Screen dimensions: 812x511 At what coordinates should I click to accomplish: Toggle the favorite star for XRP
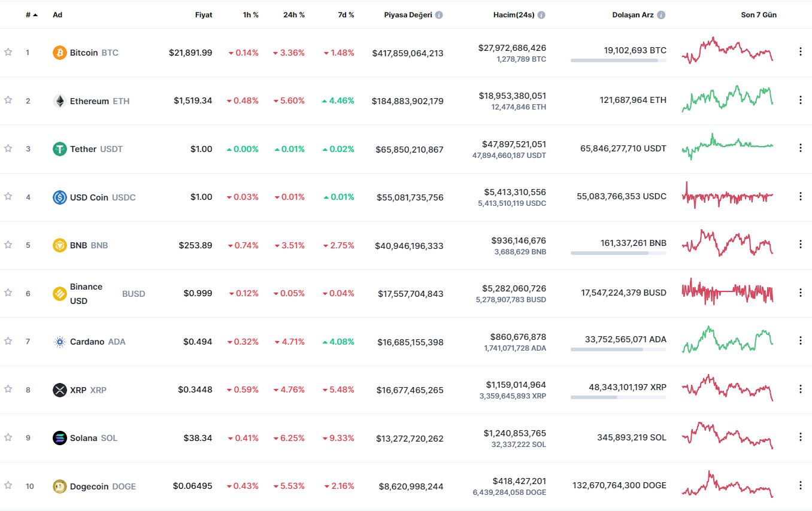(8, 389)
